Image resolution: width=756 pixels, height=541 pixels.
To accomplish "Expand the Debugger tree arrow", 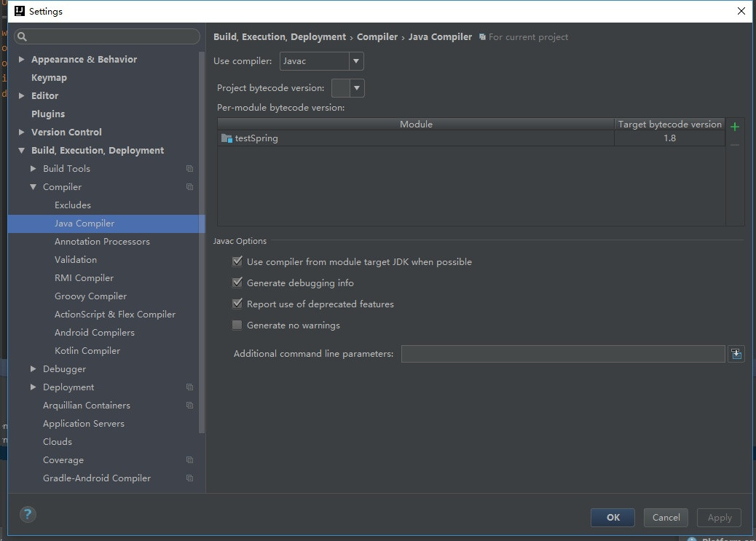I will (x=33, y=369).
